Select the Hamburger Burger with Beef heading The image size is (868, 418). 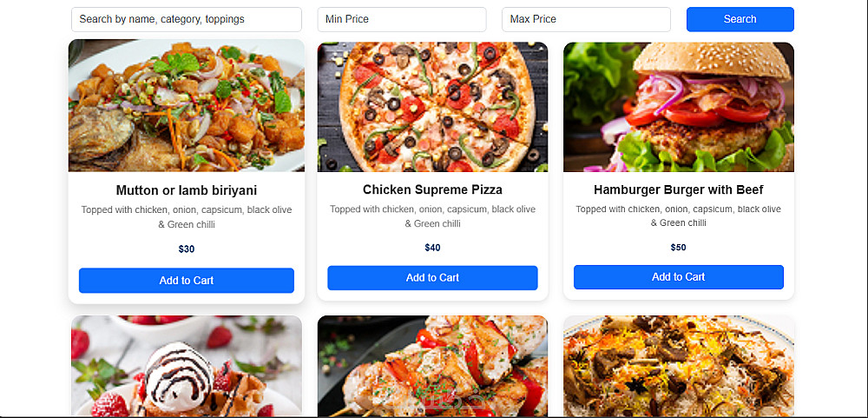[679, 189]
